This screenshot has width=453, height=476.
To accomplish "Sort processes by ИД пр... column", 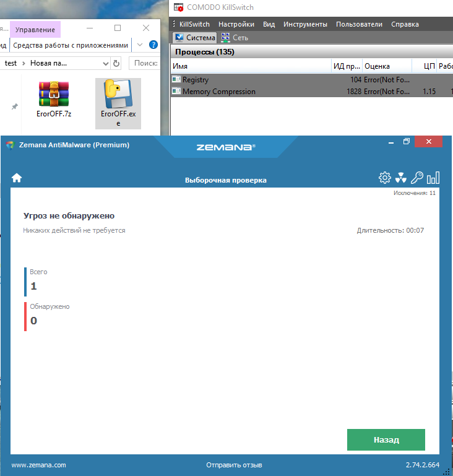I will click(347, 66).
